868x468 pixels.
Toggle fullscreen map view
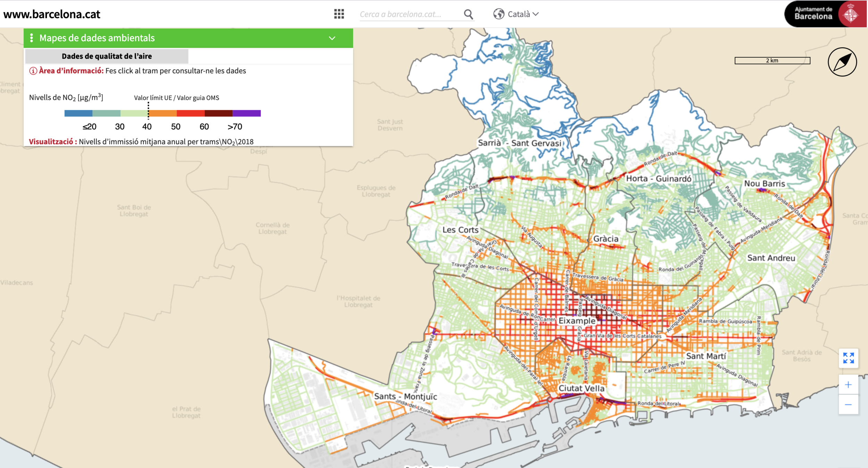tap(848, 358)
